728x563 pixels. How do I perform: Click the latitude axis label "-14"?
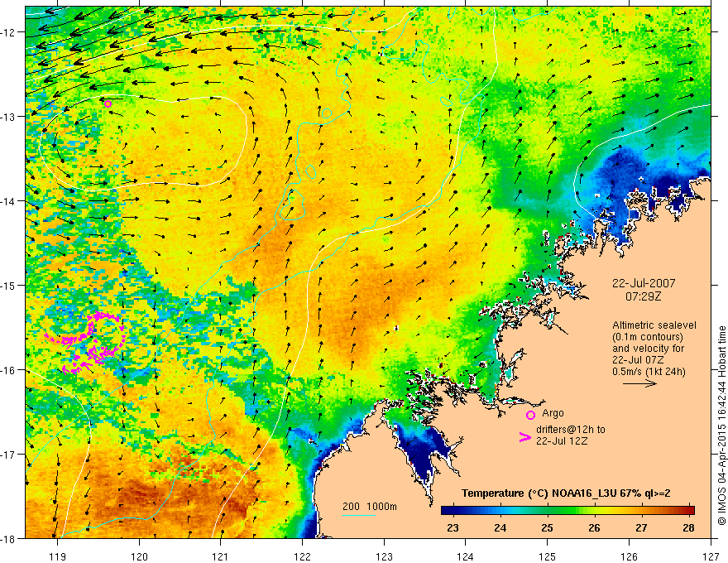tap(9, 201)
